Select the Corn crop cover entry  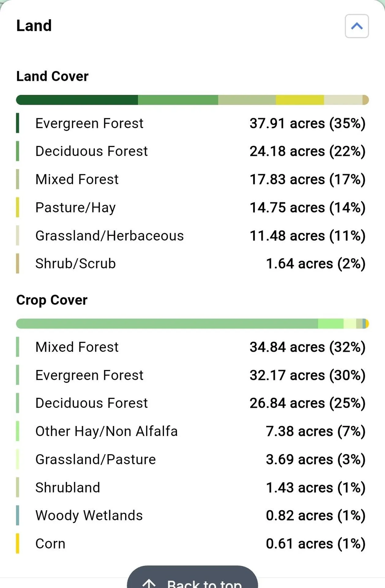pos(192,544)
